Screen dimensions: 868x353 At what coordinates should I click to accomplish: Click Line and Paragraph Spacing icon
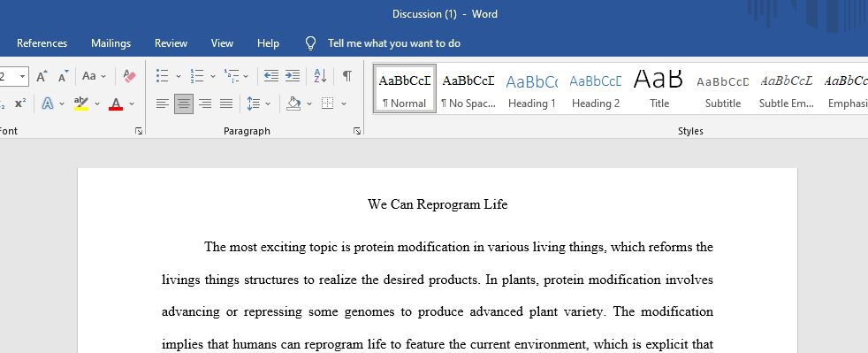pos(253,104)
